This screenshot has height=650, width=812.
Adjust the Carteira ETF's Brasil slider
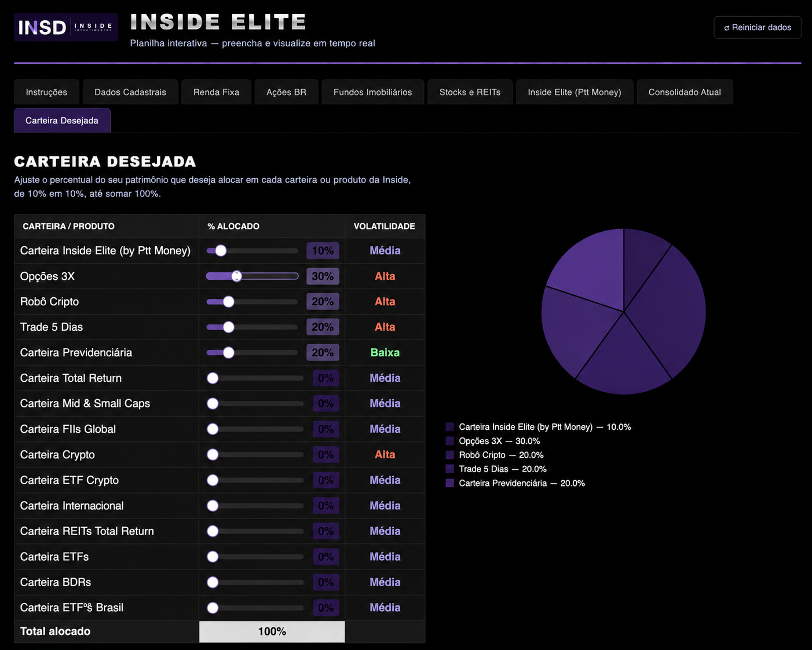click(255, 608)
